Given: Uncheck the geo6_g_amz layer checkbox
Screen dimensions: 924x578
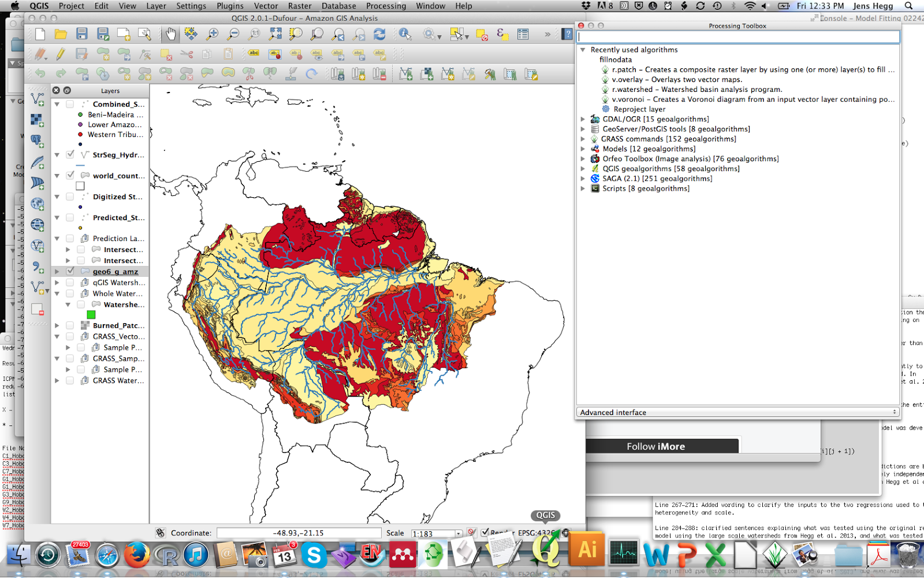Looking at the screenshot, I should click(70, 271).
